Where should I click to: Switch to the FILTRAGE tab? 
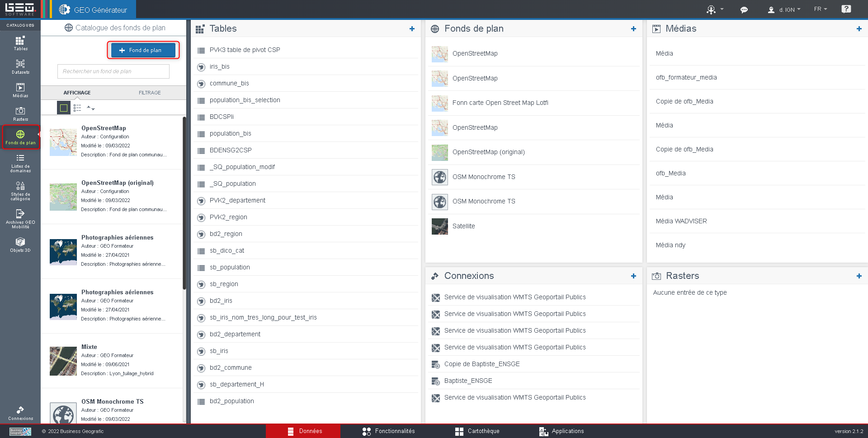(150, 93)
